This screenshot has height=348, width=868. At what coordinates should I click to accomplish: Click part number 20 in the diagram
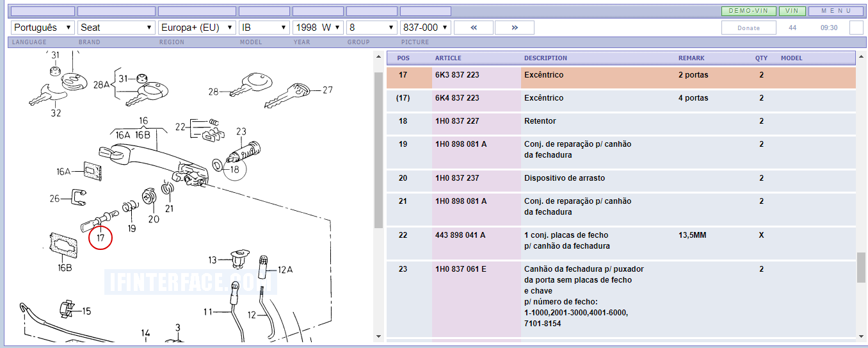point(154,219)
